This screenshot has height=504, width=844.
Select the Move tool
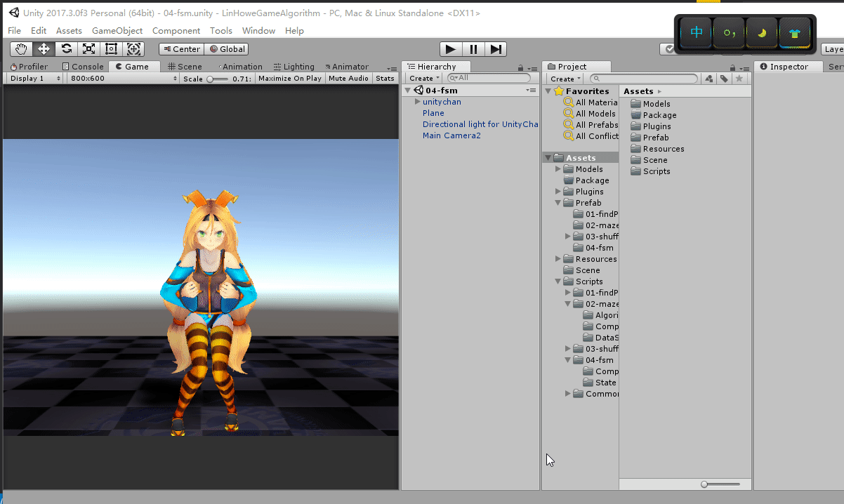coord(44,49)
